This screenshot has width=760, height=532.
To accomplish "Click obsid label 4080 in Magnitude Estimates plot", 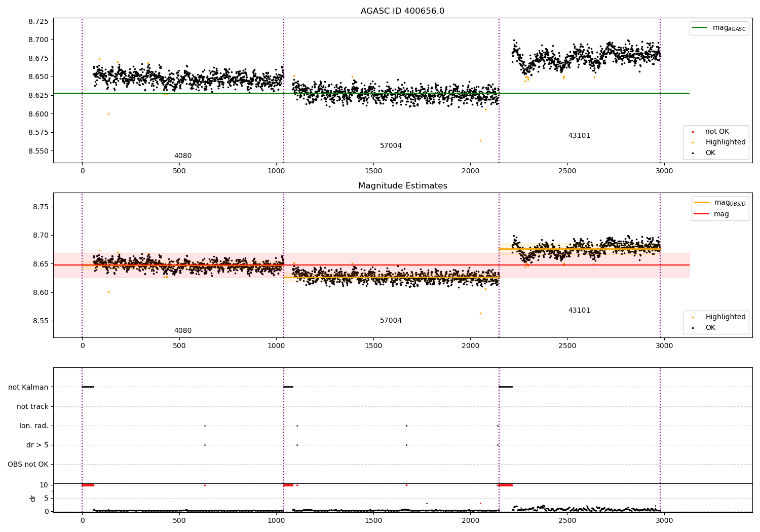I will coord(183,331).
